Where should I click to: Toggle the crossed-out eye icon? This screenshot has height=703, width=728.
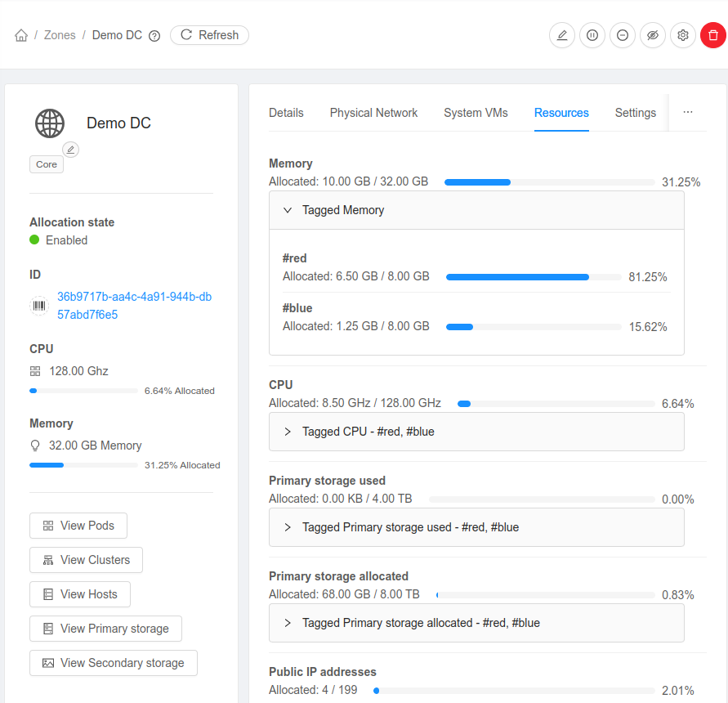click(653, 35)
